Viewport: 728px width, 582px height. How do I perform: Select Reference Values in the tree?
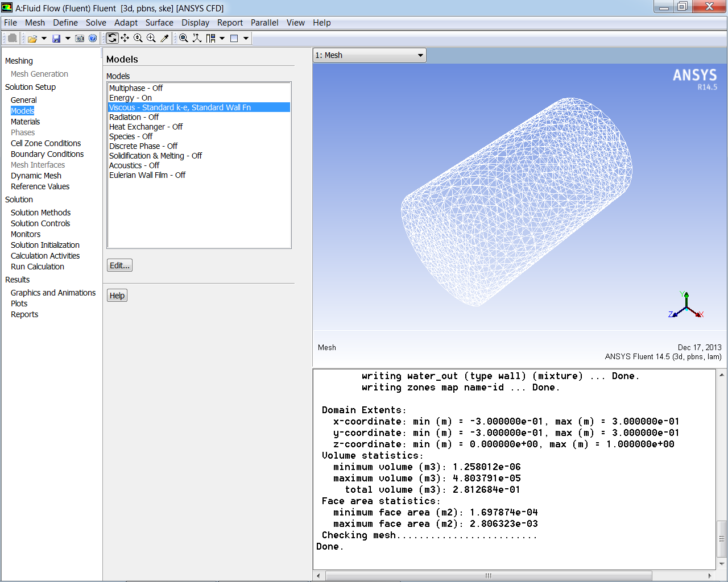coord(40,186)
